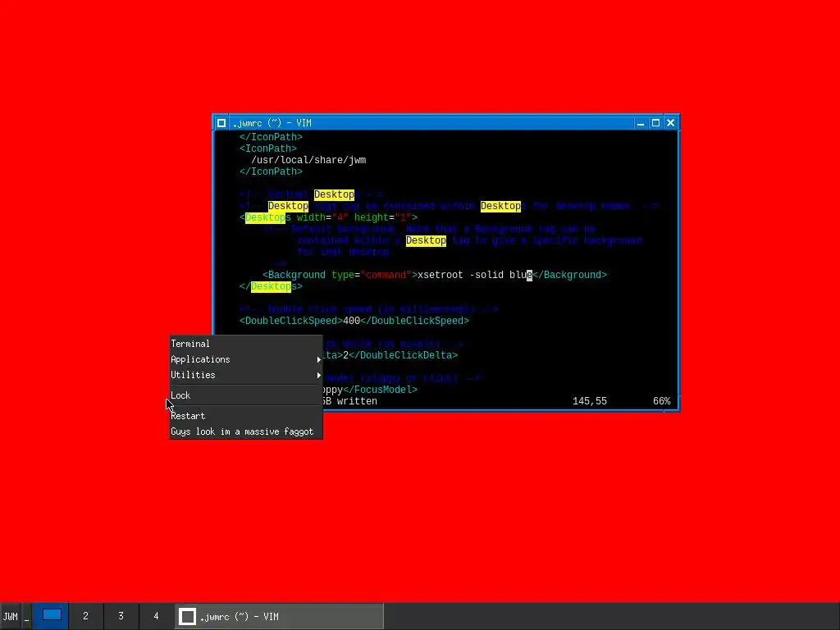Open the Applications submenu entry
840x630 pixels.
point(246,359)
